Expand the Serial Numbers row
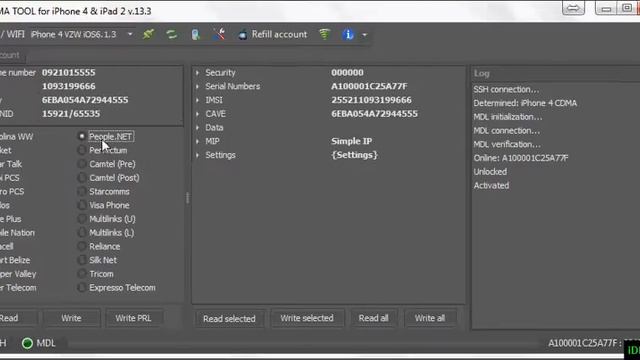Viewport: 640px width, 360px height. [198, 87]
